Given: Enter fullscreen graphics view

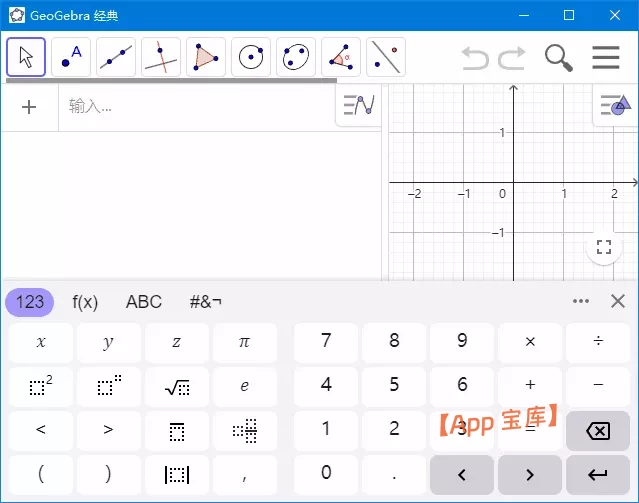Looking at the screenshot, I should [x=603, y=248].
